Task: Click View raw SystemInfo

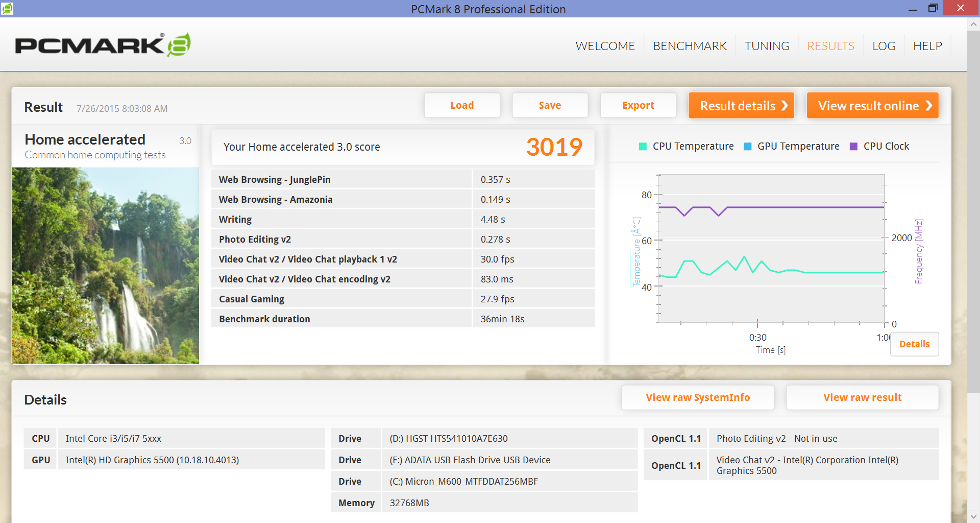Action: 698,397
